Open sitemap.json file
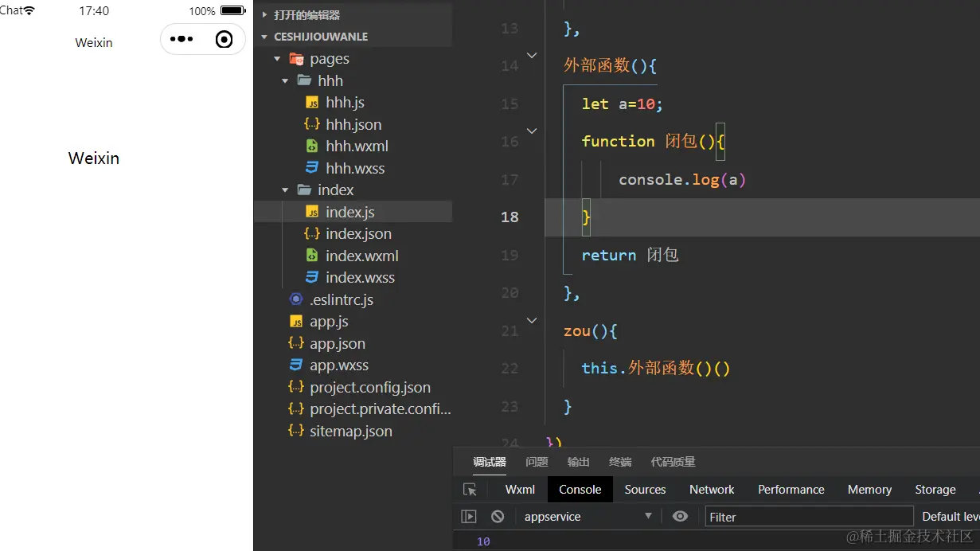Viewport: 980px width, 551px height. 351,431
